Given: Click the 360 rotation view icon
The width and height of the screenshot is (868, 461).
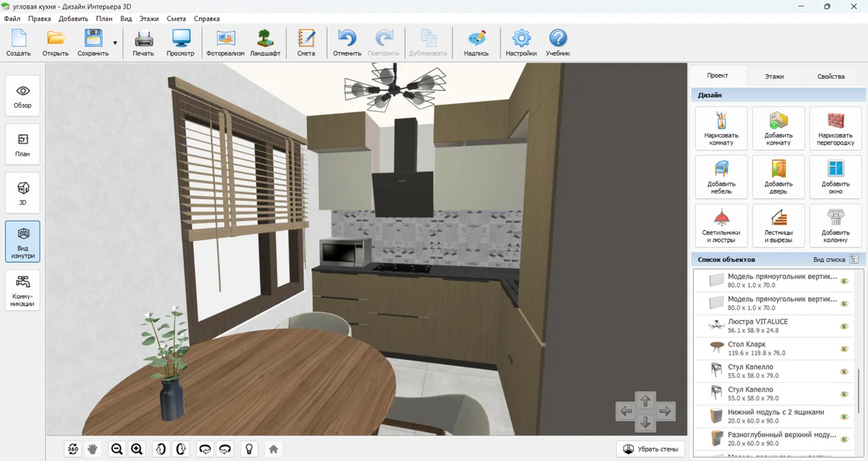Looking at the screenshot, I should point(72,449).
